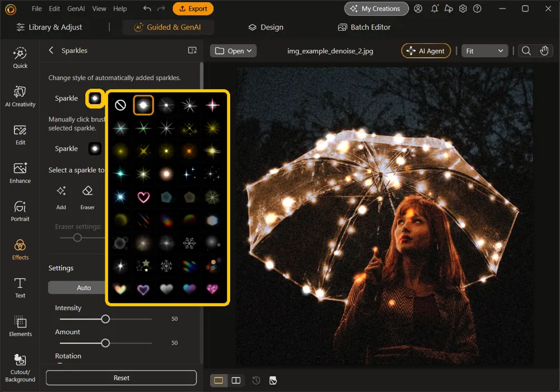Switch to single view mode
Viewport: 560px width, 392px height.
pyautogui.click(x=218, y=380)
